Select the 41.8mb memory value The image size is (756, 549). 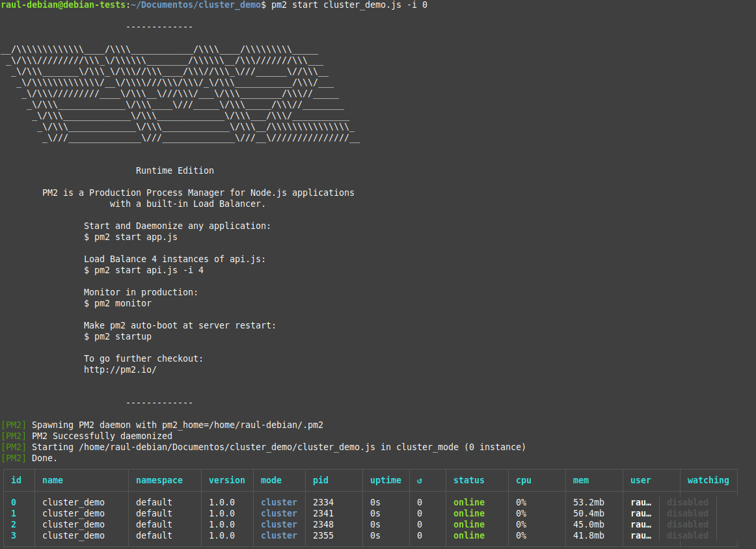tap(588, 535)
